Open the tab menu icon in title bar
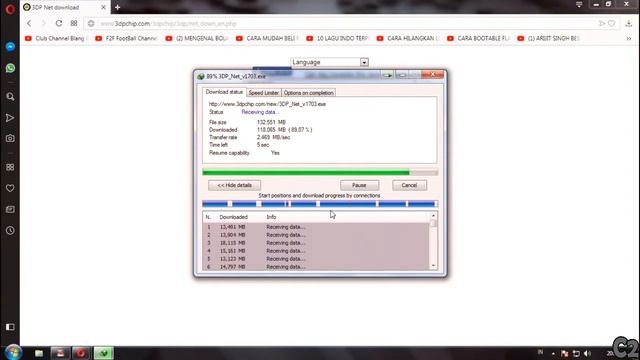This screenshot has height=360, width=640. click(x=579, y=4)
